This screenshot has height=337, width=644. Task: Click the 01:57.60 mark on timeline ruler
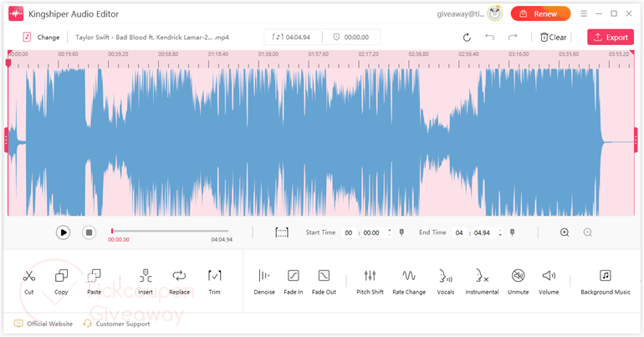click(319, 54)
